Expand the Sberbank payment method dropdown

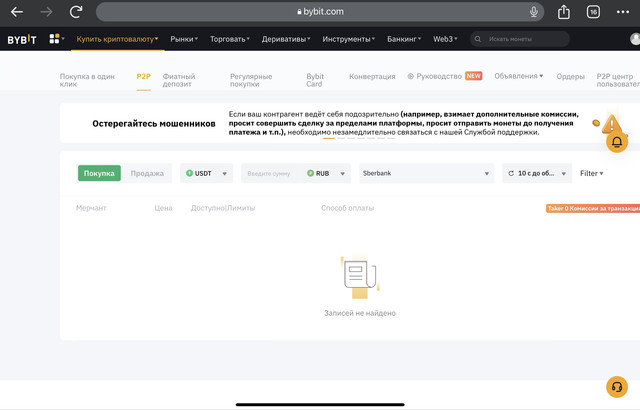point(426,173)
